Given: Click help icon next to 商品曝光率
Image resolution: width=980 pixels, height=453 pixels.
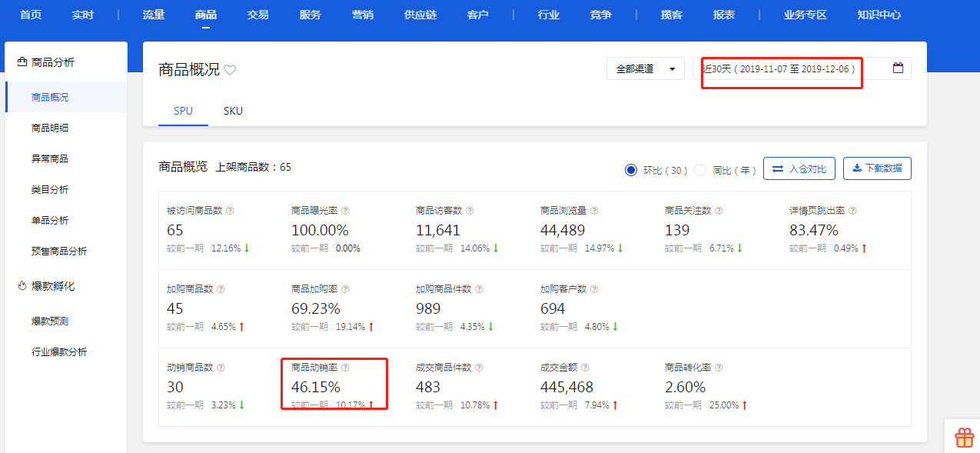Looking at the screenshot, I should click(345, 211).
